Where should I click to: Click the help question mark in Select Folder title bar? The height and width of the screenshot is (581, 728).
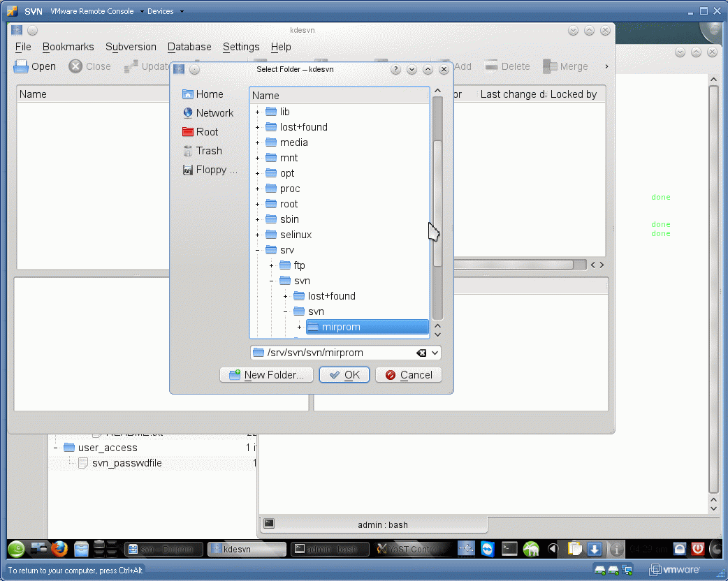[x=395, y=69]
